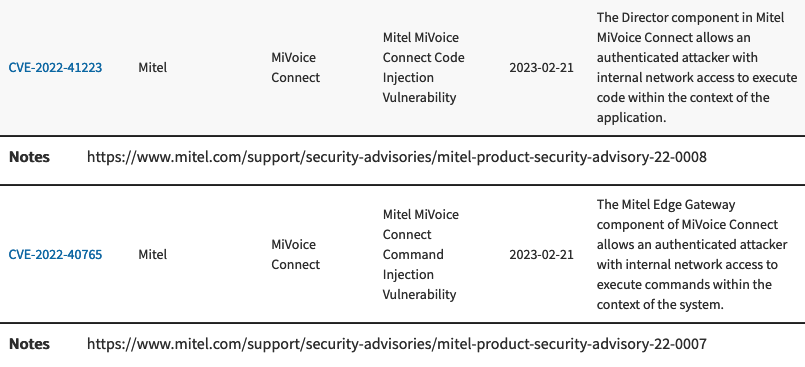
Task: Click the 2023-02-21 date for CVE-2022-41223
Action: pos(541,67)
